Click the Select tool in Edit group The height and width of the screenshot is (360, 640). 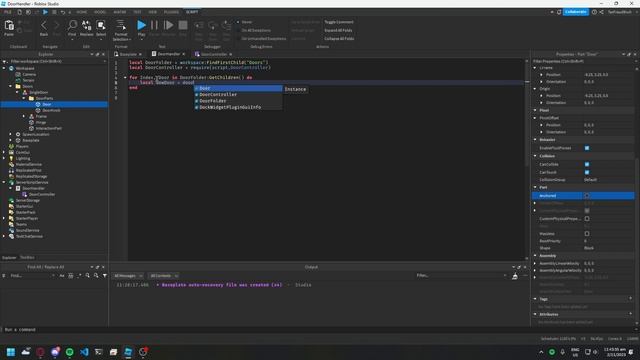click(x=101, y=26)
